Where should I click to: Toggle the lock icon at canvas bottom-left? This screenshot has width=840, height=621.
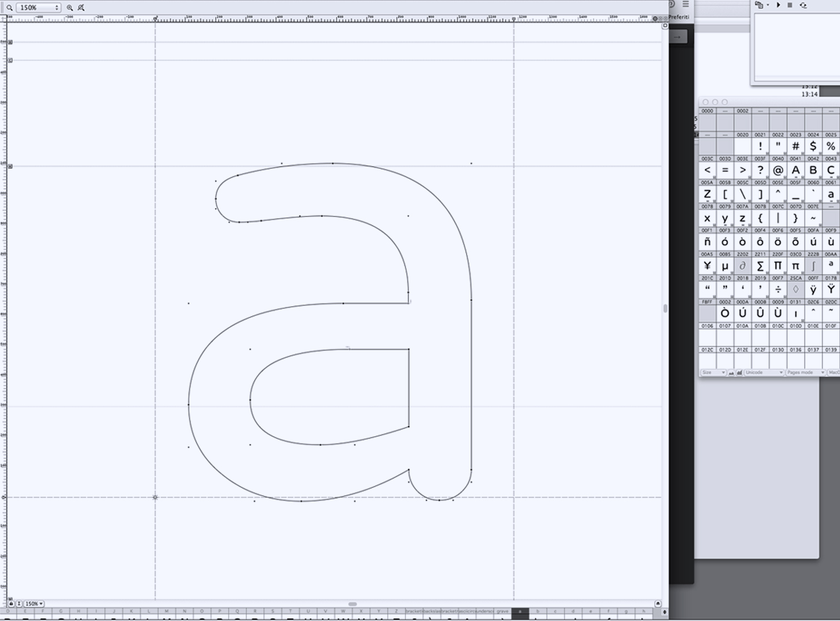click(x=11, y=603)
